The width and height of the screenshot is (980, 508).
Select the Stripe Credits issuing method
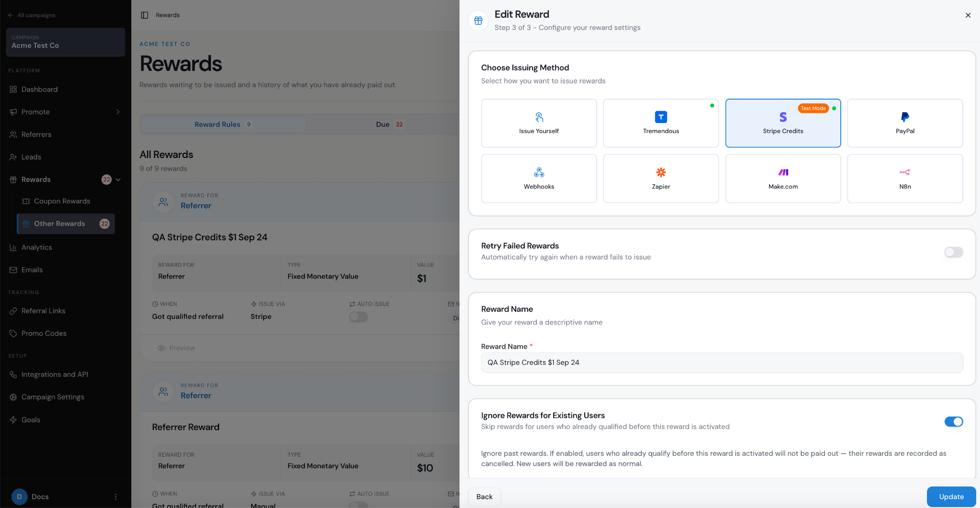click(x=783, y=123)
